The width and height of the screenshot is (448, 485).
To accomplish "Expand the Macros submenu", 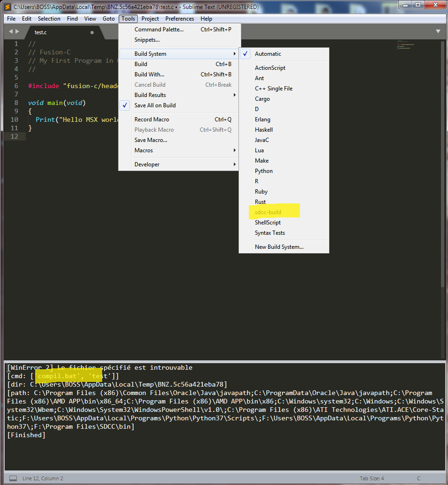I will (179, 150).
